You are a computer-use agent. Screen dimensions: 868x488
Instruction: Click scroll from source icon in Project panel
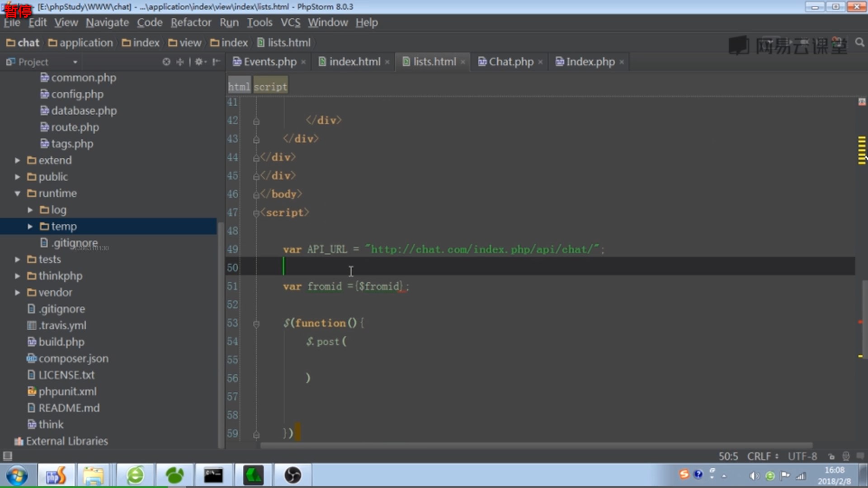coord(166,62)
